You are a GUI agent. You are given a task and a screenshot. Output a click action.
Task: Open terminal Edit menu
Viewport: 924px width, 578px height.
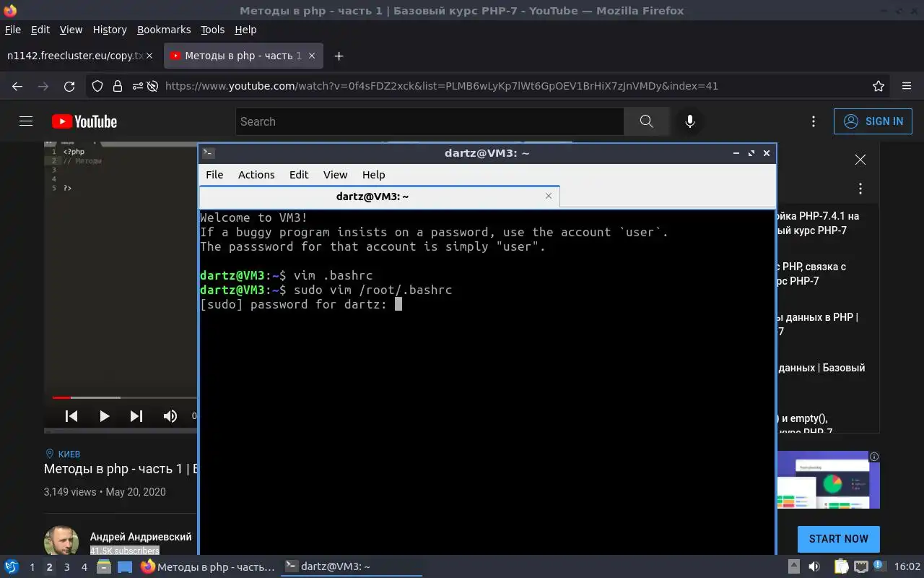pyautogui.click(x=299, y=175)
